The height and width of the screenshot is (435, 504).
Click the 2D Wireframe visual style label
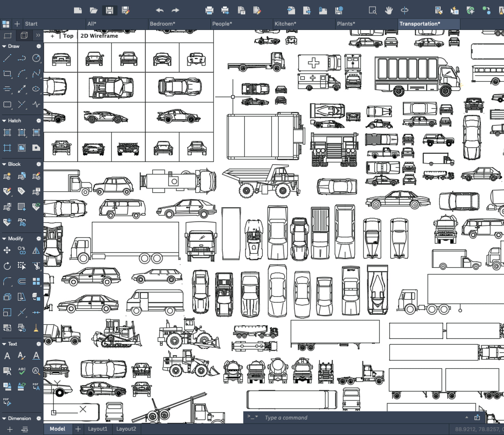click(x=99, y=36)
